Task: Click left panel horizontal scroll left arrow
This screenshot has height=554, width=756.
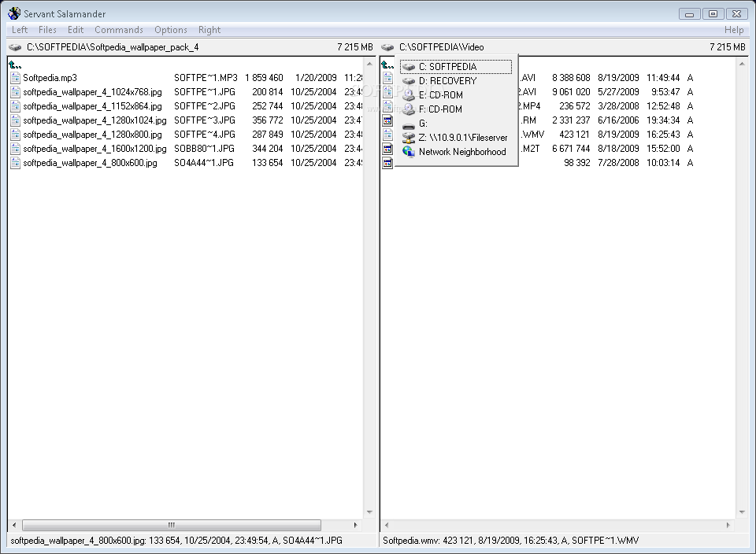Action: coord(14,525)
